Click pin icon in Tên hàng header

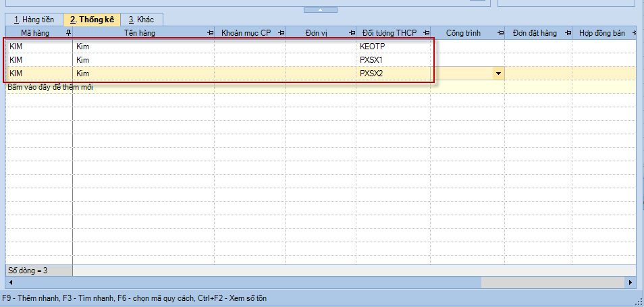click(x=211, y=33)
